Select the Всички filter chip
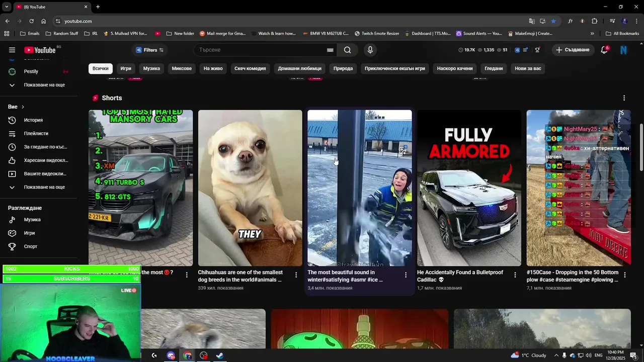 (x=101, y=68)
